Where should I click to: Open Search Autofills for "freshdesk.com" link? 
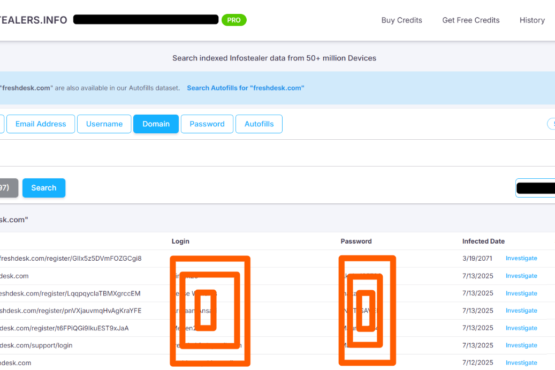pos(245,88)
